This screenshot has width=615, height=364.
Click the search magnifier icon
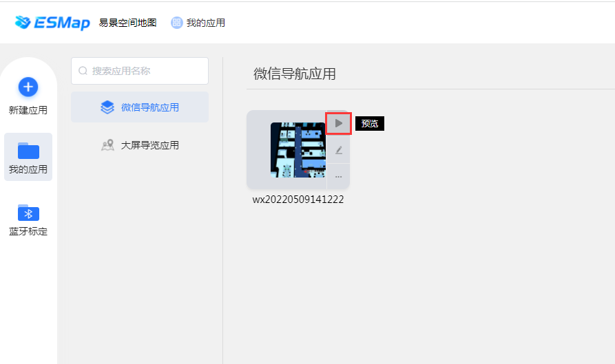tap(83, 71)
